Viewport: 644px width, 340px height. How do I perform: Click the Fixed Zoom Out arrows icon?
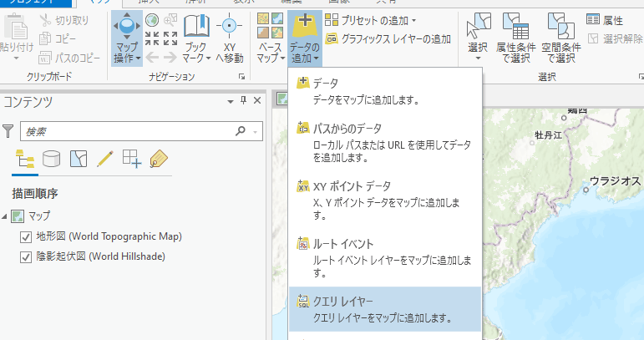tap(170, 38)
